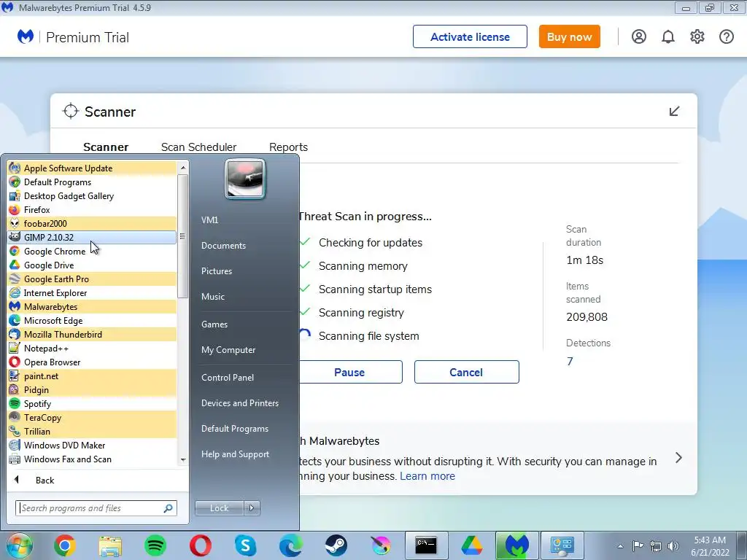Open Spotify taskbar icon

[155, 545]
